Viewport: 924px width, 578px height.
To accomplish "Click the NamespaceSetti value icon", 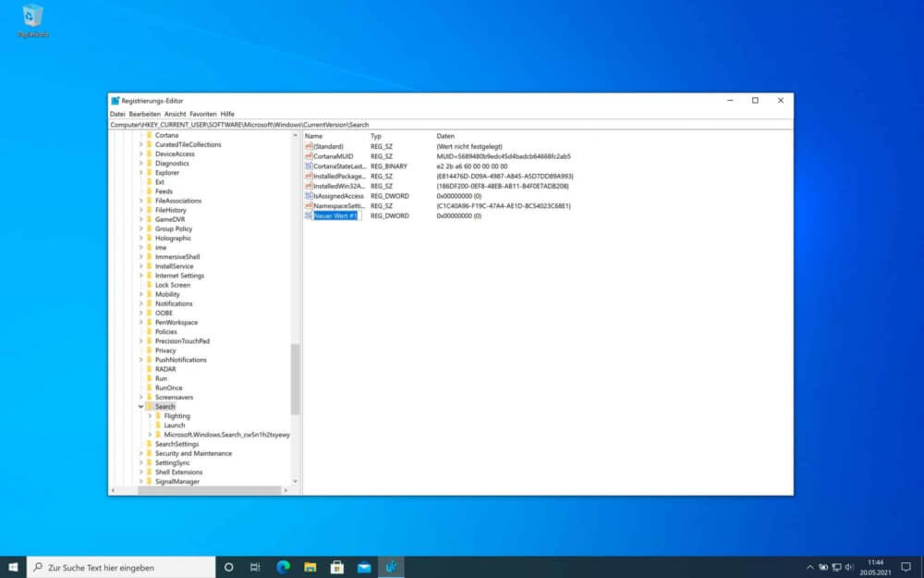I will pyautogui.click(x=309, y=206).
